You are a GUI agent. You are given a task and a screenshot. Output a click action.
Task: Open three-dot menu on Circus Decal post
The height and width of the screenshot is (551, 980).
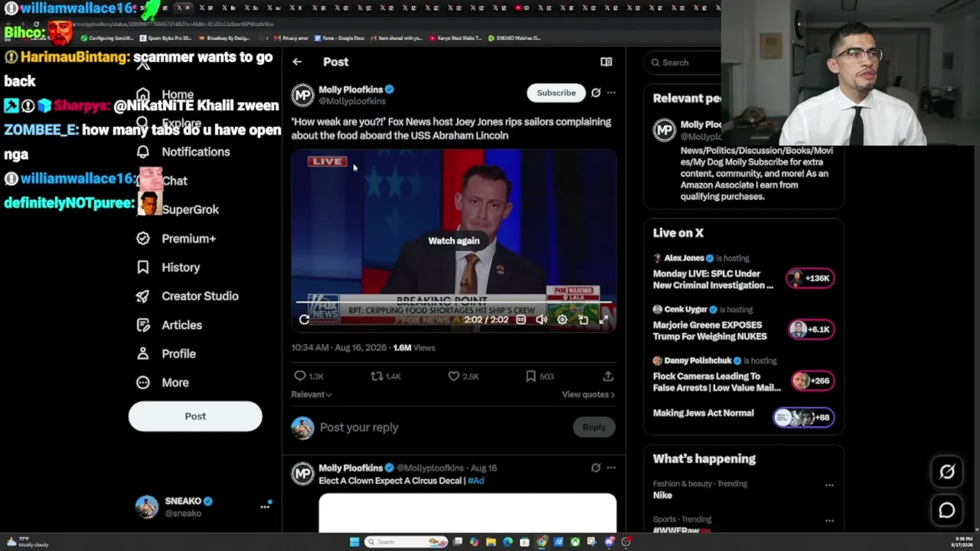click(611, 468)
